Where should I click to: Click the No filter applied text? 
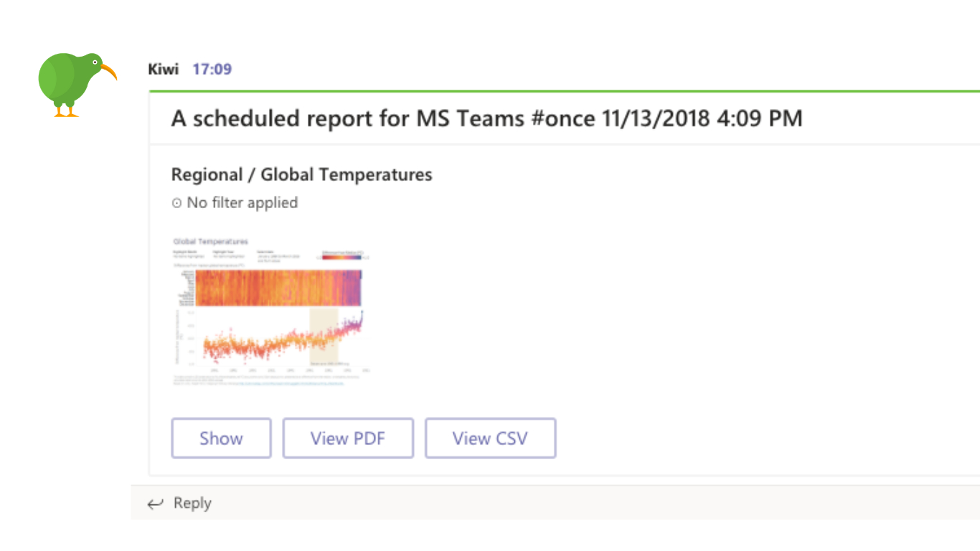(242, 203)
